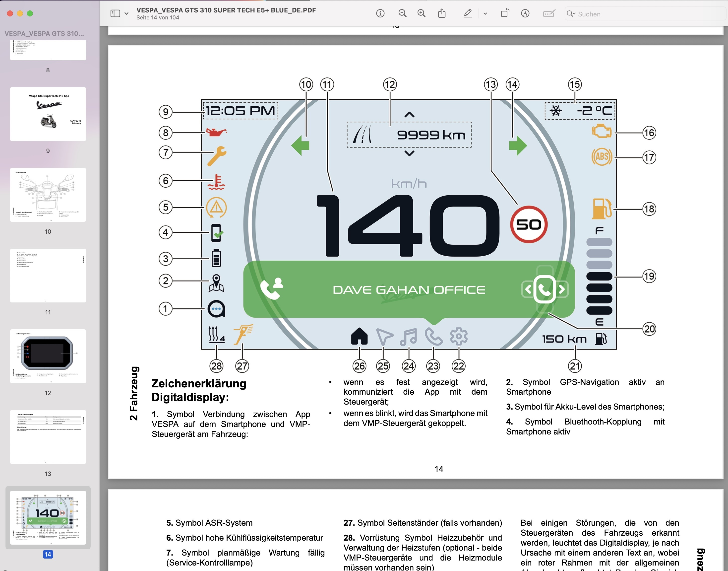
Task: Click the music note menu icon
Action: [408, 336]
